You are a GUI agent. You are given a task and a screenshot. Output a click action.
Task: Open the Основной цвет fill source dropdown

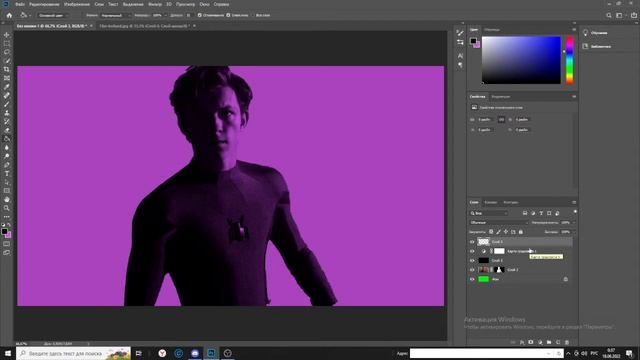point(52,15)
